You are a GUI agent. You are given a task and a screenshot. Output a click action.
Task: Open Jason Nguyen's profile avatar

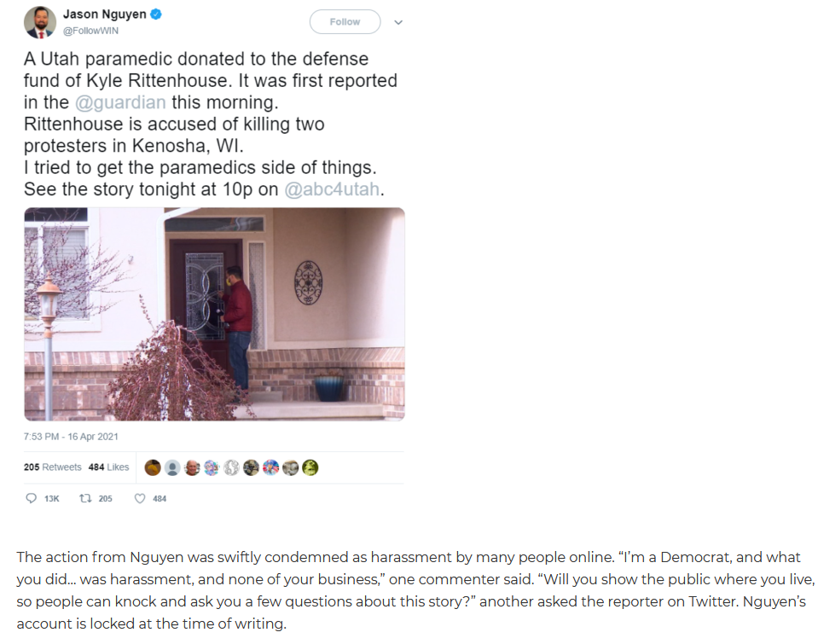(x=39, y=22)
